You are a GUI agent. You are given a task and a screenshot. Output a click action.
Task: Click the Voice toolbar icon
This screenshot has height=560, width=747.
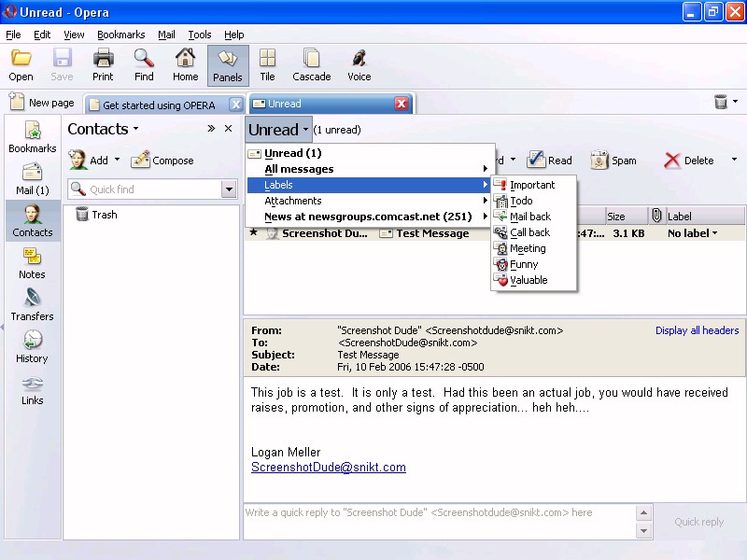[x=359, y=65]
